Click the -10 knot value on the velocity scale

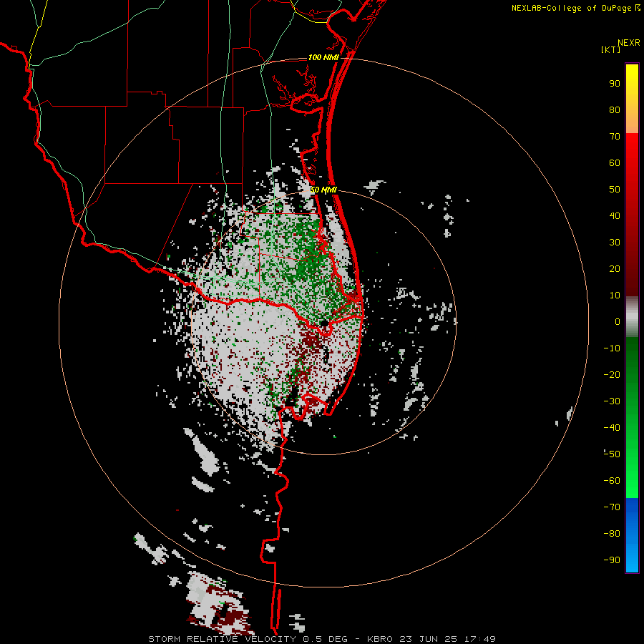612,348
